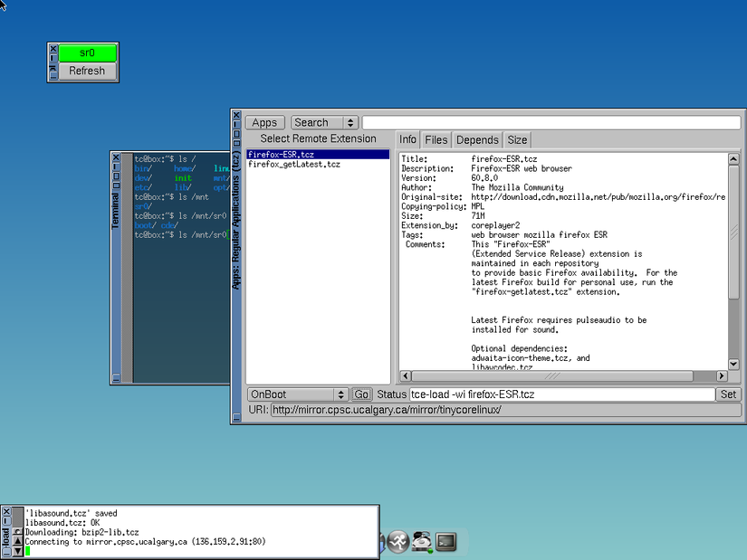Switch to the Files tab
The image size is (747, 560).
click(436, 139)
